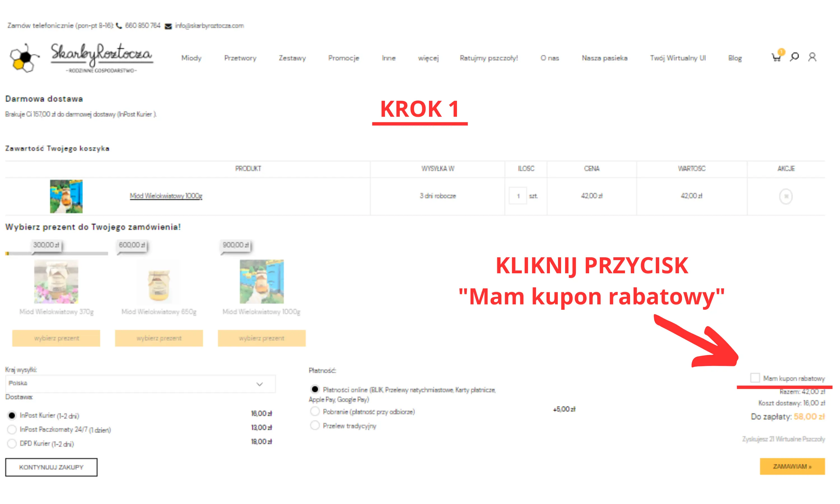Click the quantity input field for the product
This screenshot has height=504, width=840.
518,196
